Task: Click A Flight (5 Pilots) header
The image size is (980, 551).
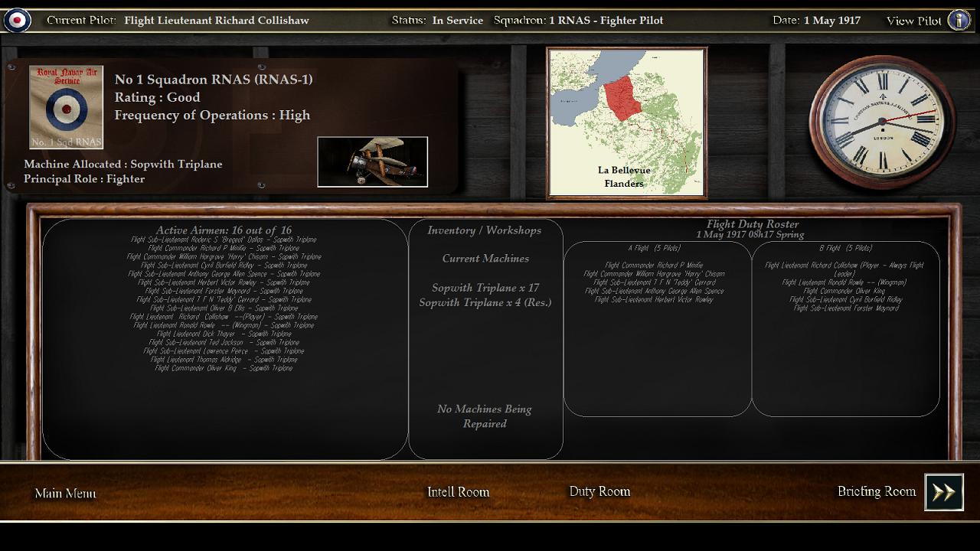Action: click(x=654, y=248)
